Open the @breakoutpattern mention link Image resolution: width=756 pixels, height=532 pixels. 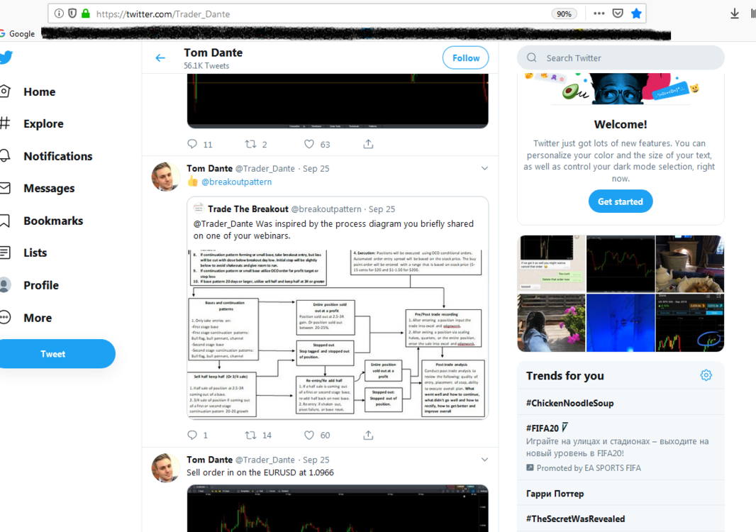(x=236, y=182)
